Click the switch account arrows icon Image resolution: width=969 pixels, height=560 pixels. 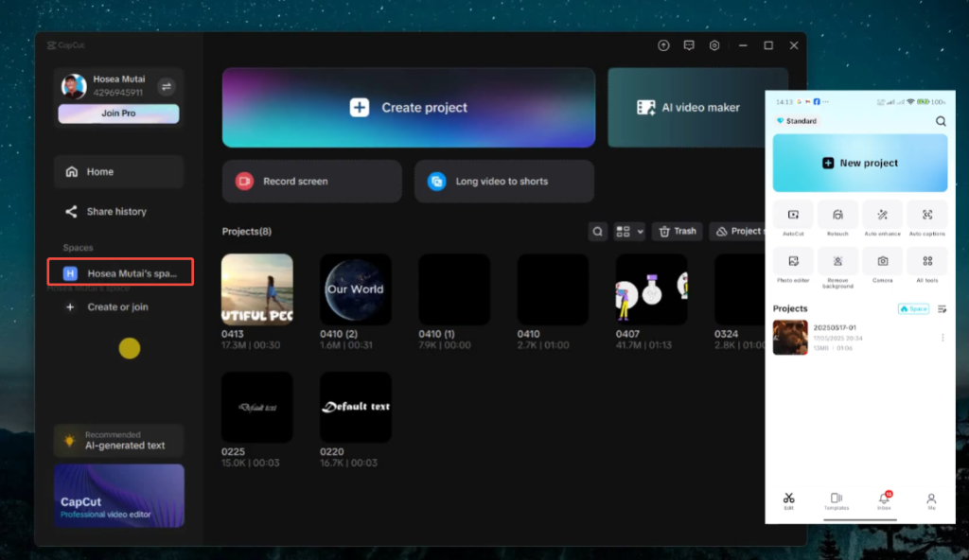tap(167, 86)
